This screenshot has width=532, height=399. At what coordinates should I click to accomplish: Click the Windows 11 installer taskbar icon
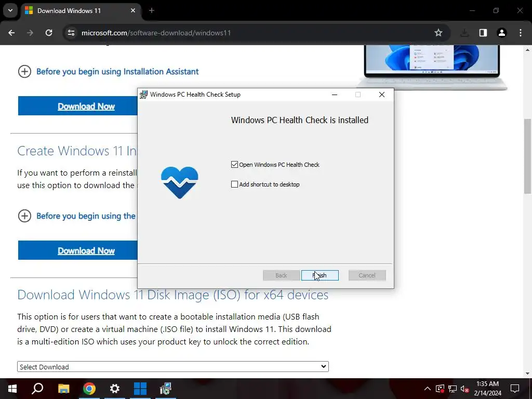140,389
